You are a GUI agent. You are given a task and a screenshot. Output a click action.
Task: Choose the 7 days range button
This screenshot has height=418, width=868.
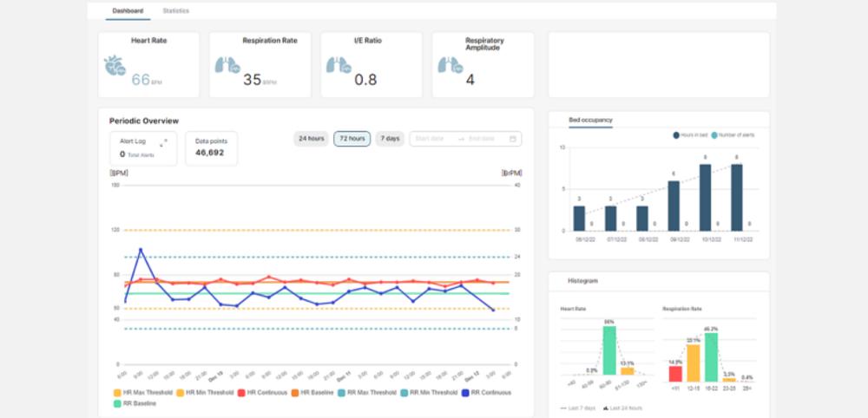point(390,139)
